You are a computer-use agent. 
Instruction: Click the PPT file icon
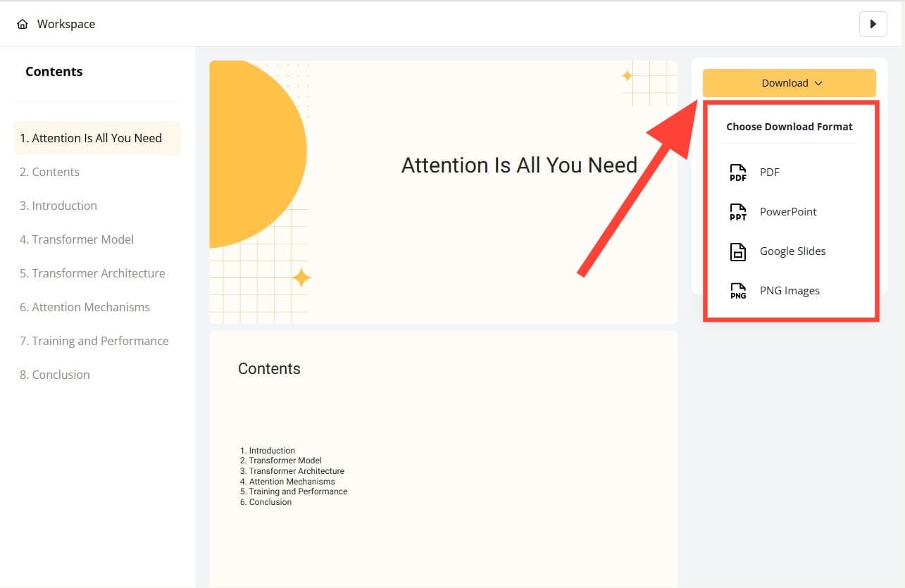pyautogui.click(x=738, y=212)
